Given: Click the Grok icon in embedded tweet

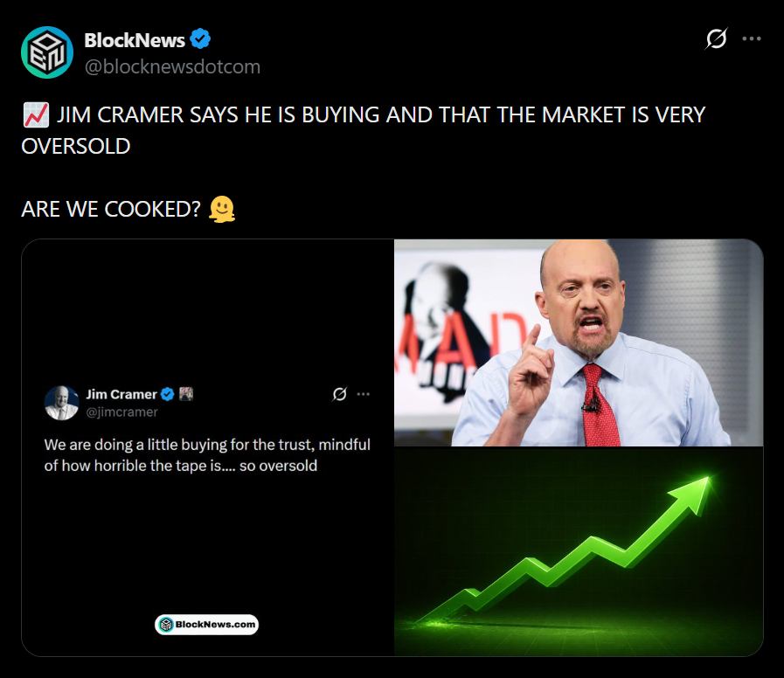Looking at the screenshot, I should [340, 394].
